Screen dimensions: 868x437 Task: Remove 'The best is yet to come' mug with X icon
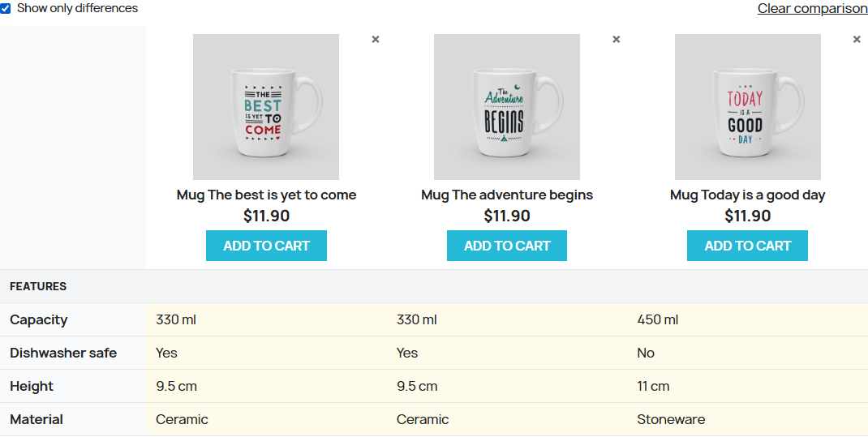pos(376,39)
